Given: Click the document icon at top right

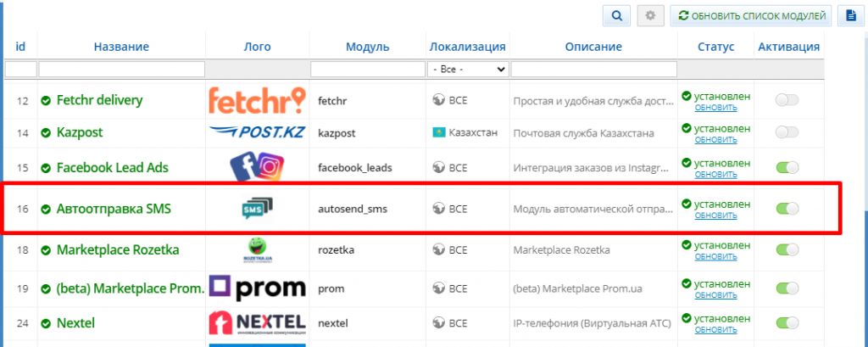Looking at the screenshot, I should click(850, 16).
